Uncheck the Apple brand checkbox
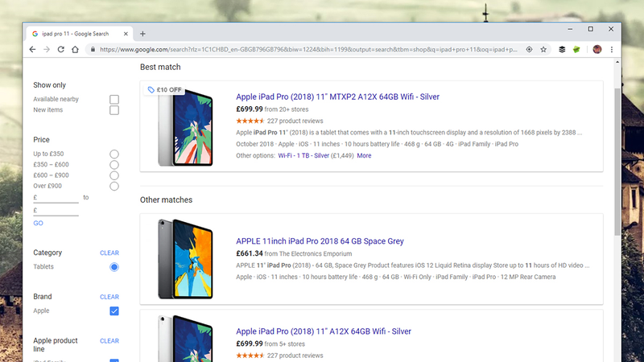 (x=114, y=311)
